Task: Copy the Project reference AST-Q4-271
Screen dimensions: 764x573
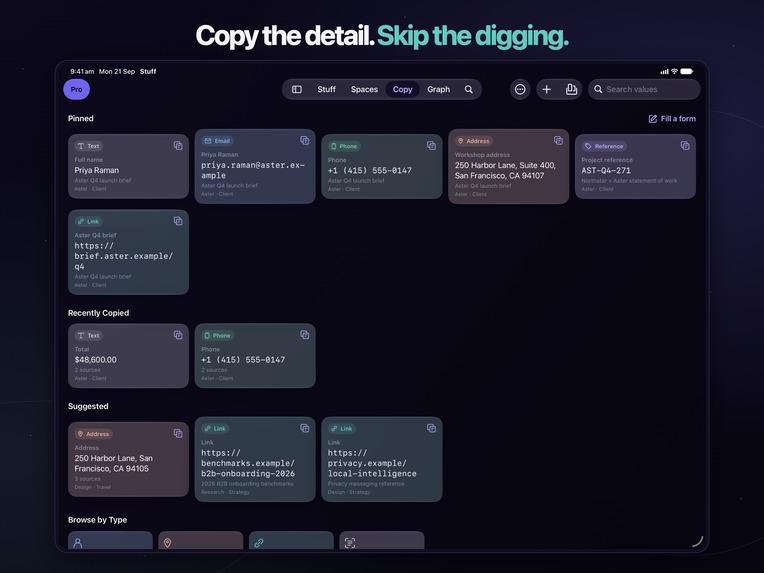Action: point(685,146)
